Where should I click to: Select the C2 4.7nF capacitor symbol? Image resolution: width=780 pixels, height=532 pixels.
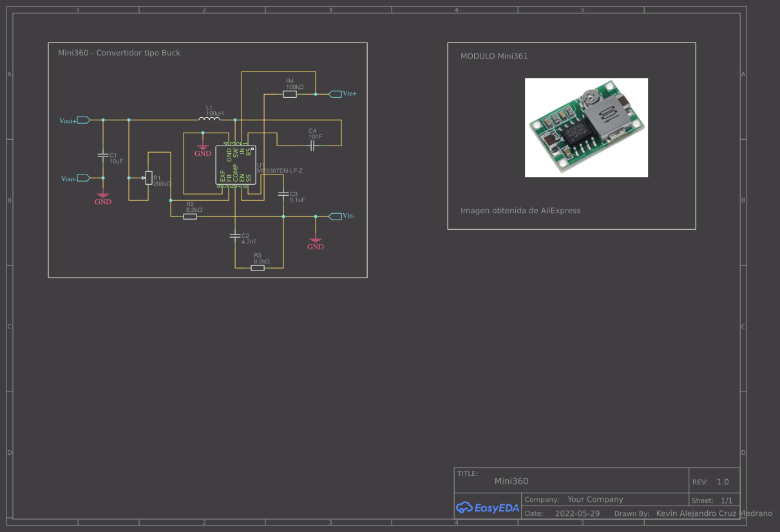tap(235, 236)
